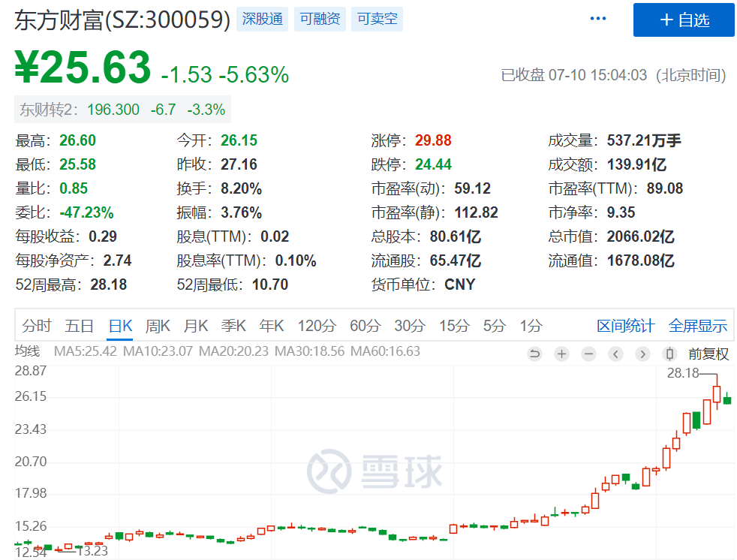Image resolution: width=737 pixels, height=560 pixels.
Task: Click the MA30:18.56 indicator label
Action: coord(309,351)
